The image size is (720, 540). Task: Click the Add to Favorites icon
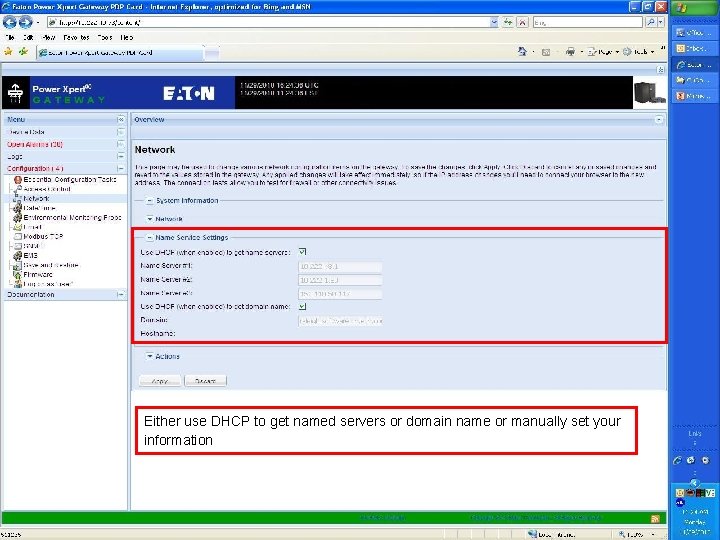tap(23, 52)
